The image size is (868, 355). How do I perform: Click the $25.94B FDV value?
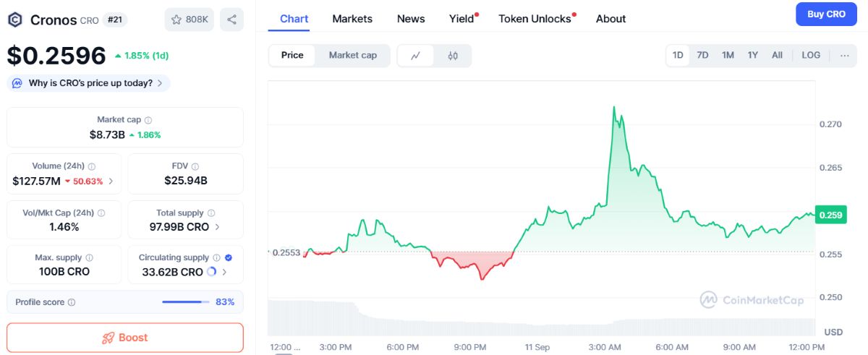coord(186,181)
